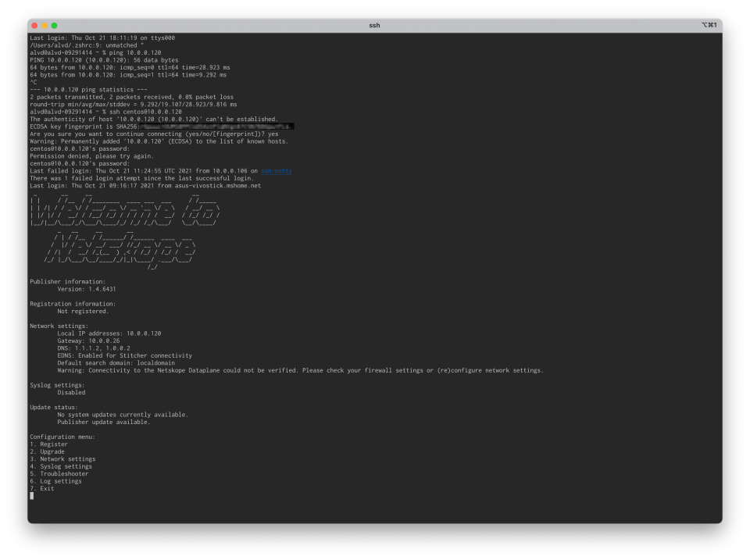Click the 'Are you sure you want to continue connecting' line
The image size is (750, 560).
154,134
